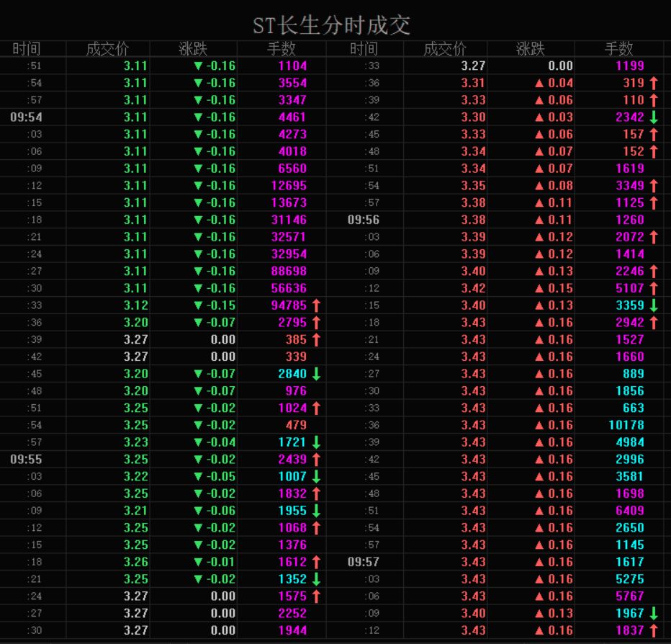
Task: Click the price 3.12 cell
Action: tap(135, 305)
